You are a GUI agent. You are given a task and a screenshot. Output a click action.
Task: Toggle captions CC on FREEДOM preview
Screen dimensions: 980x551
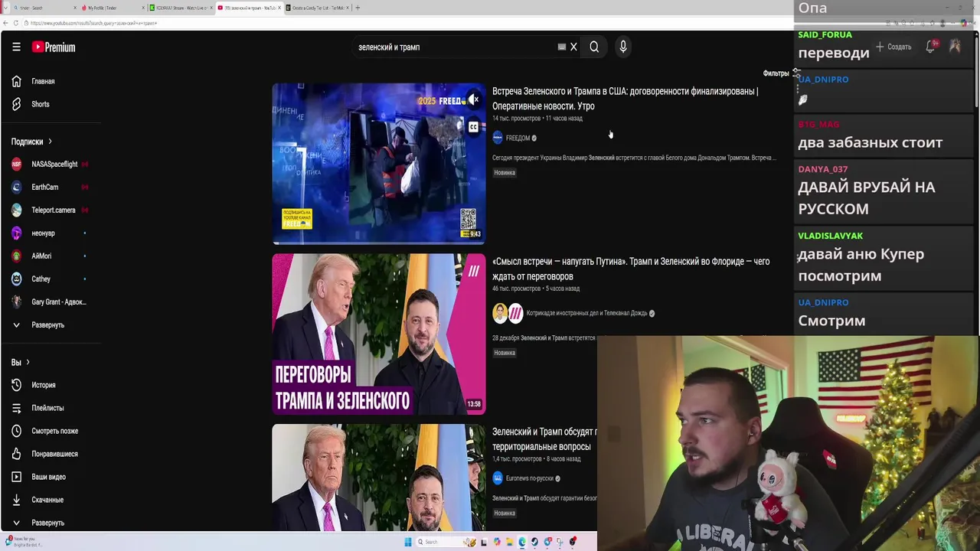(474, 127)
